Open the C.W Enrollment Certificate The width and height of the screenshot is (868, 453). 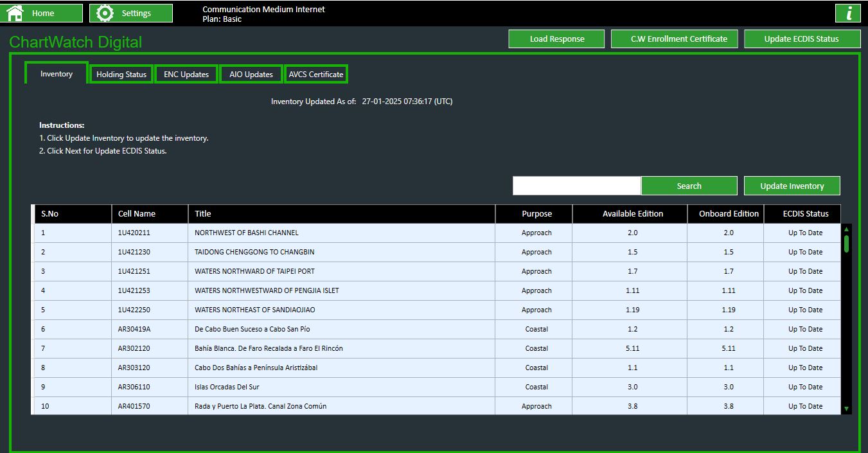click(x=674, y=39)
